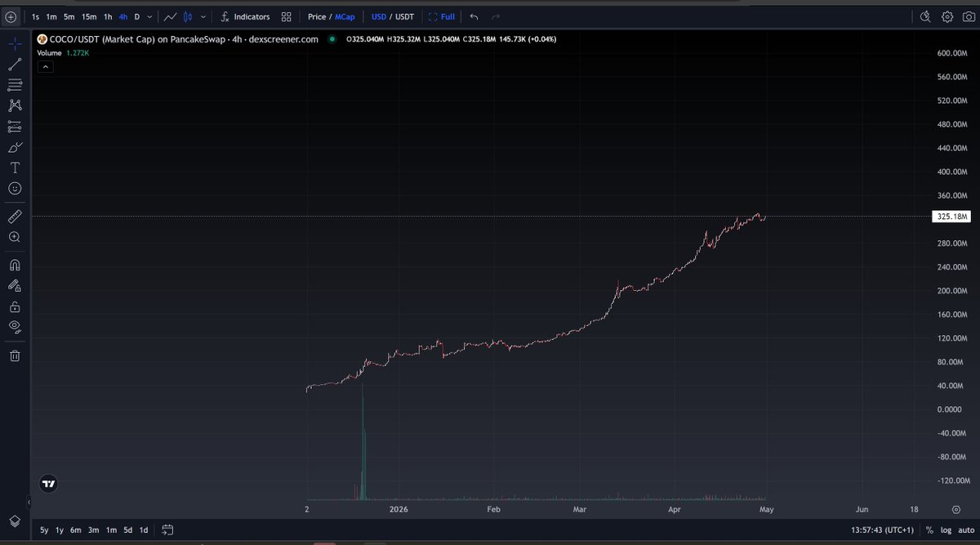Image resolution: width=980 pixels, height=545 pixels.
Task: Select USDT denomination
Action: click(x=405, y=16)
